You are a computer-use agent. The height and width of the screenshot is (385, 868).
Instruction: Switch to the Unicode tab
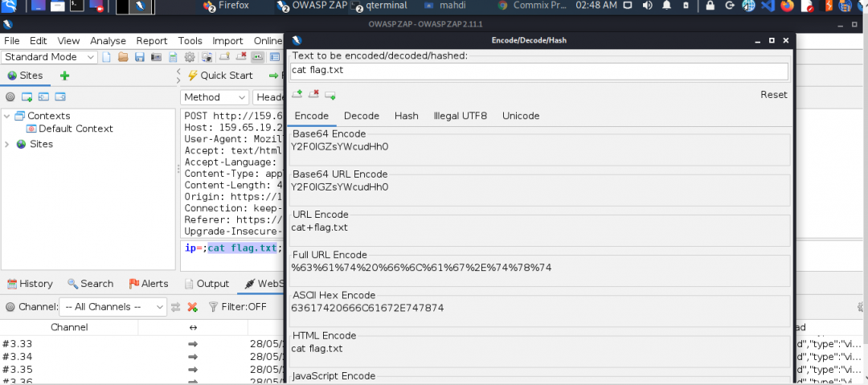coord(521,116)
